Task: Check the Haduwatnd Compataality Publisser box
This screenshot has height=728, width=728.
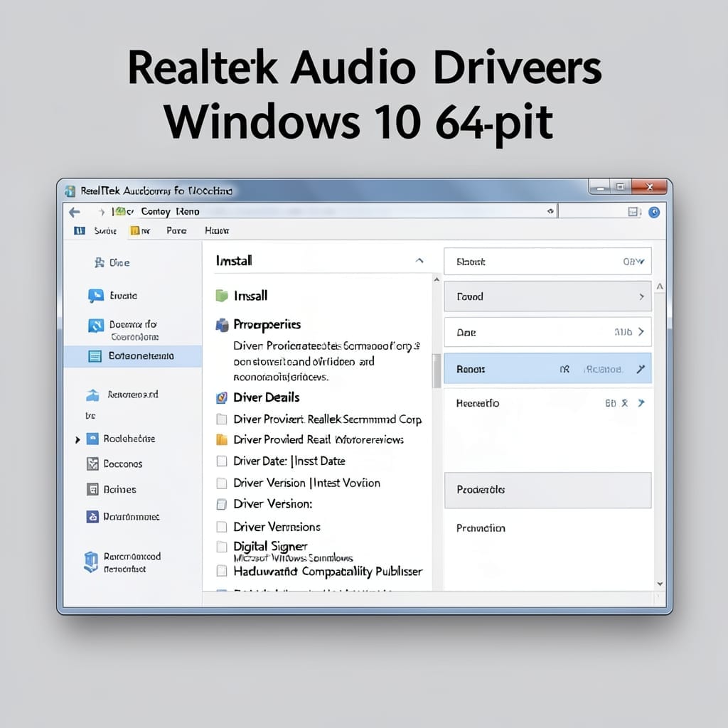Action: [222, 571]
